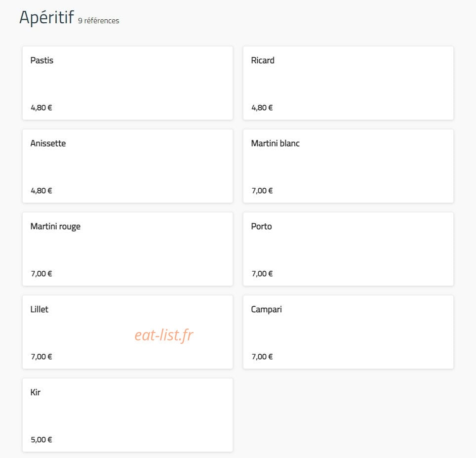Open the Martini blanc card
This screenshot has width=476, height=458.
(348, 166)
